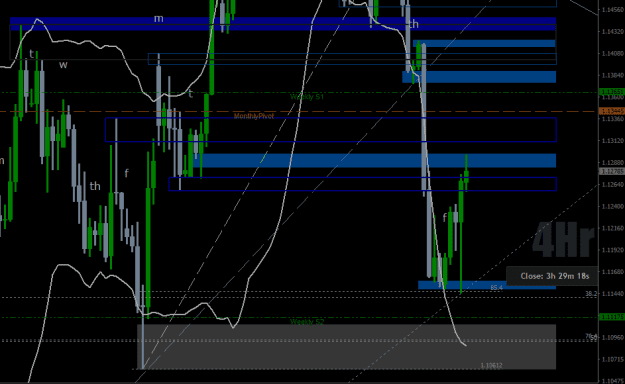Click the 1.14080 price axis label
The width and height of the screenshot is (625, 384).
point(613,53)
